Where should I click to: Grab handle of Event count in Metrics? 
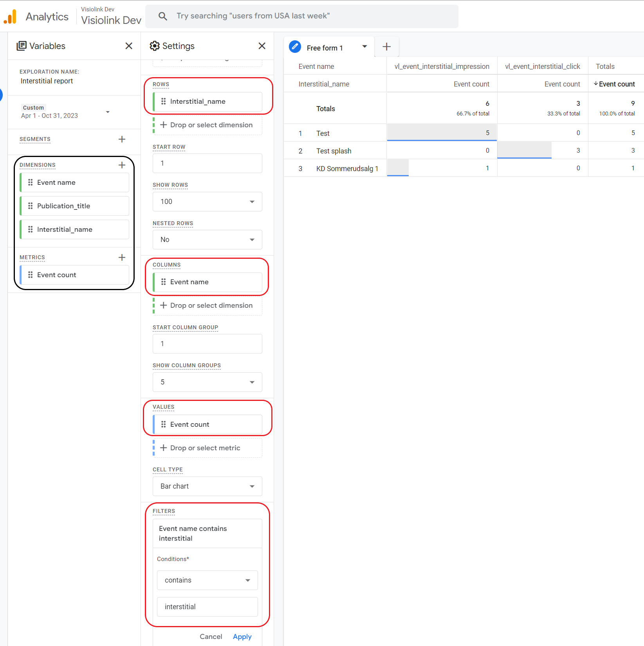click(30, 275)
